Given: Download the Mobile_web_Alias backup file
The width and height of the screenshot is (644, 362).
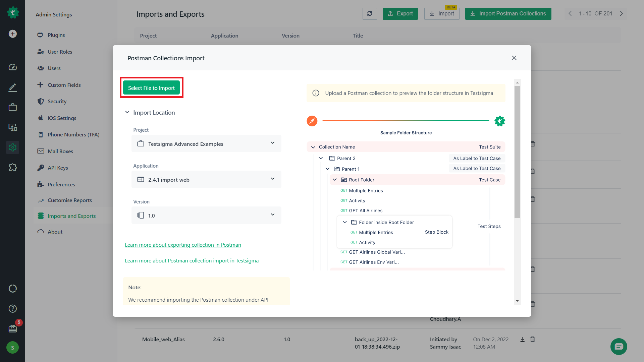Looking at the screenshot, I should [x=522, y=340].
